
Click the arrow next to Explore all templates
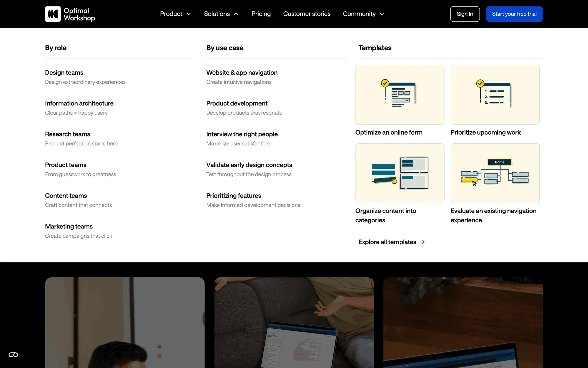click(423, 242)
